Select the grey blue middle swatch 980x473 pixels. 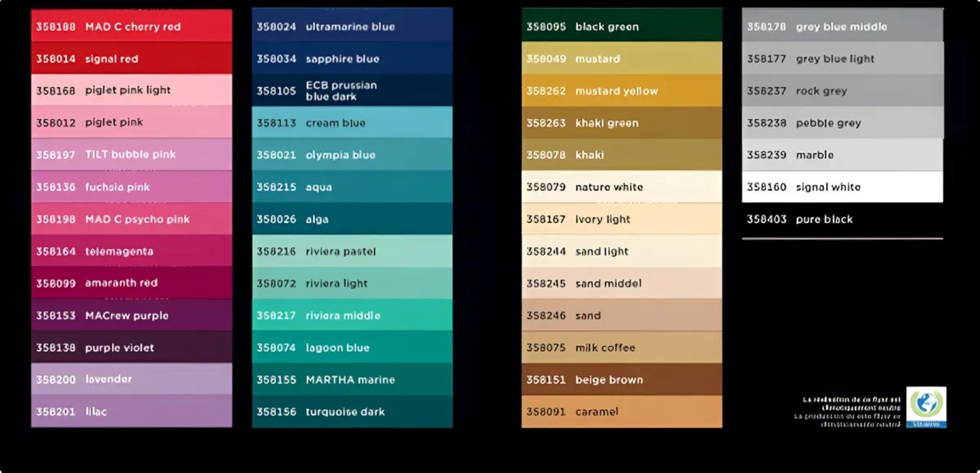click(x=842, y=27)
